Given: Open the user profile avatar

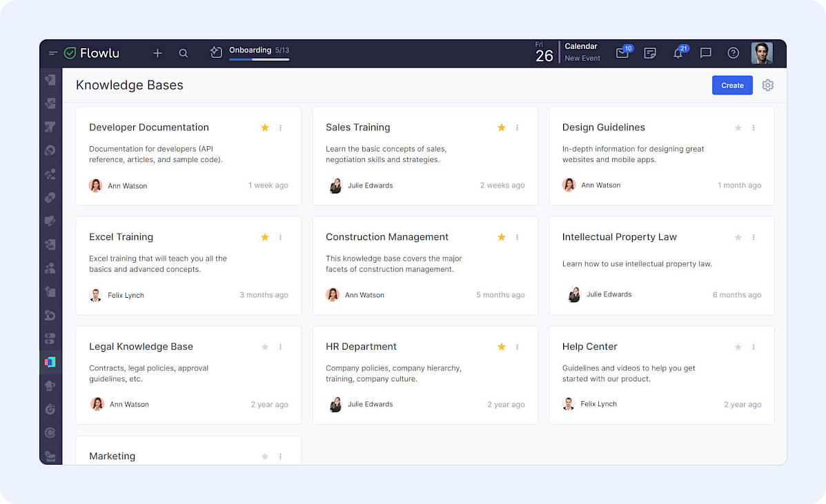Looking at the screenshot, I should coord(761,53).
